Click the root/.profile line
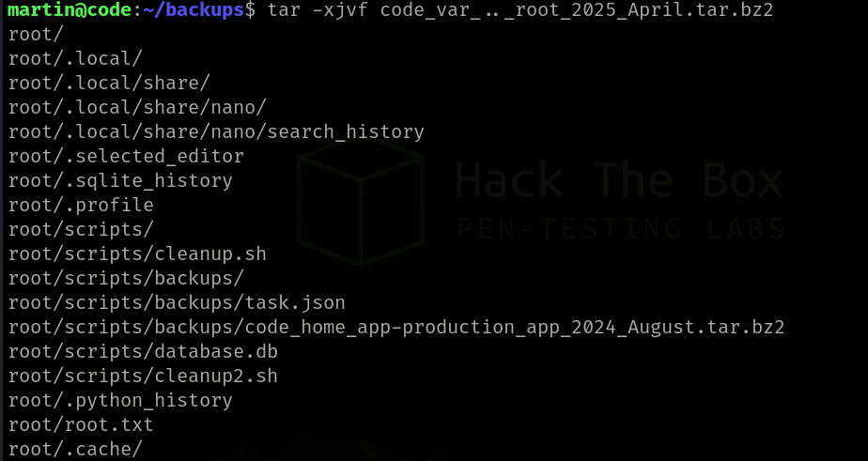Screen dimensions: 868x461 (81, 205)
